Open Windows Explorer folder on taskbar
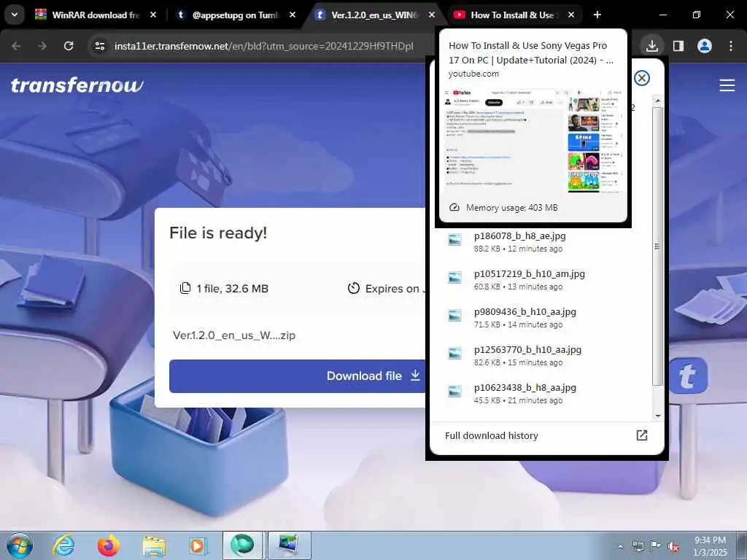The height and width of the screenshot is (560, 747). click(x=154, y=545)
